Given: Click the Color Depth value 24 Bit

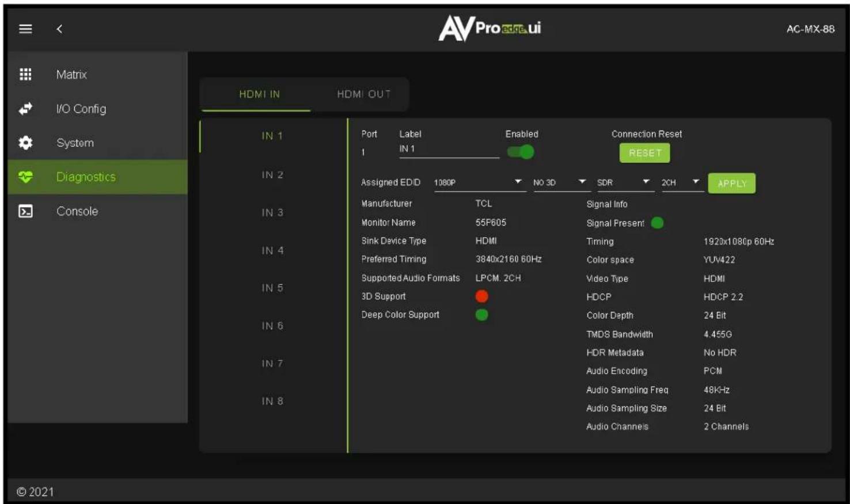Looking at the screenshot, I should click(x=715, y=315).
